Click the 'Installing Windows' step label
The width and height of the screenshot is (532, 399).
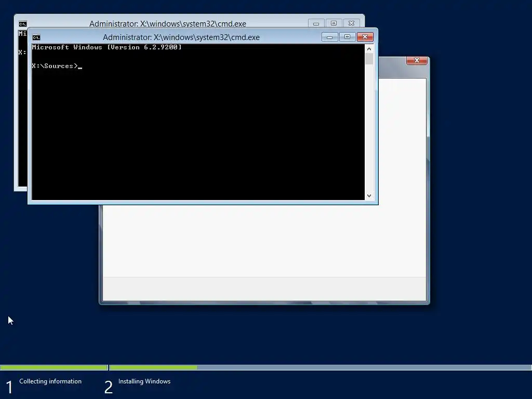click(144, 381)
